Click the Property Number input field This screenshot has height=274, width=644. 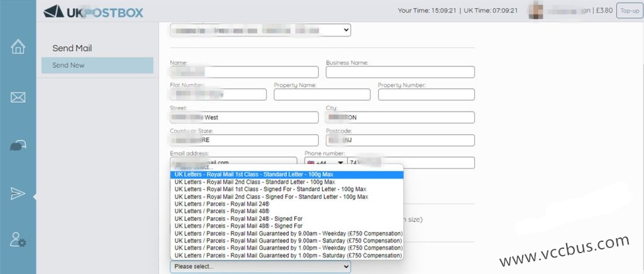pos(426,94)
